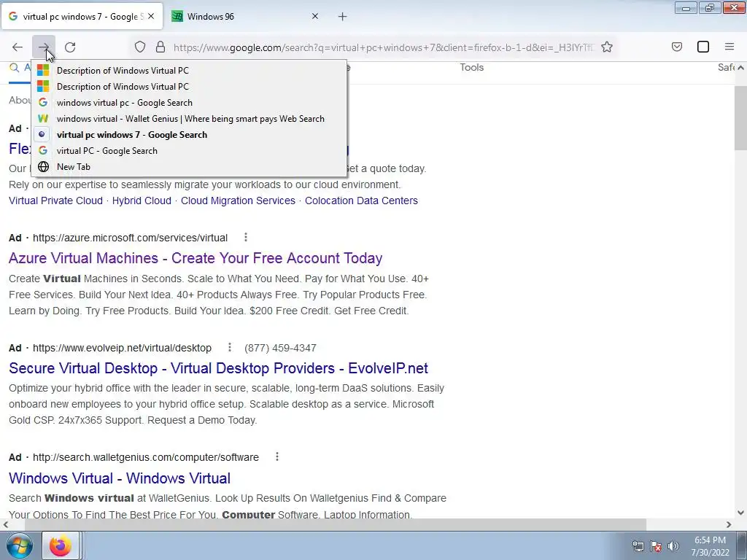Screen dimensions: 747x560
Task: Click the site security padlock icon
Action: pos(160,47)
